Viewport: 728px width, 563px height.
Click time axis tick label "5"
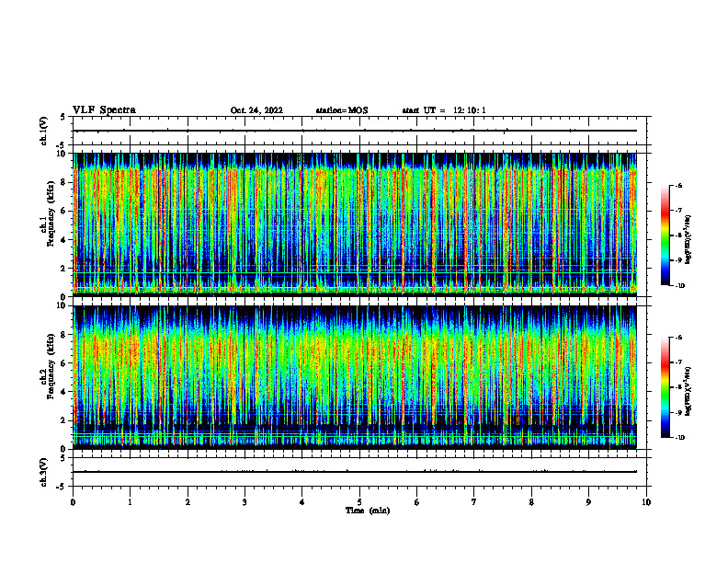(359, 502)
